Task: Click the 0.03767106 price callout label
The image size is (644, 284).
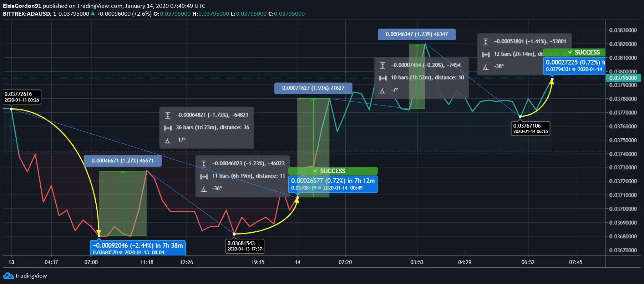Action: pyautogui.click(x=530, y=128)
